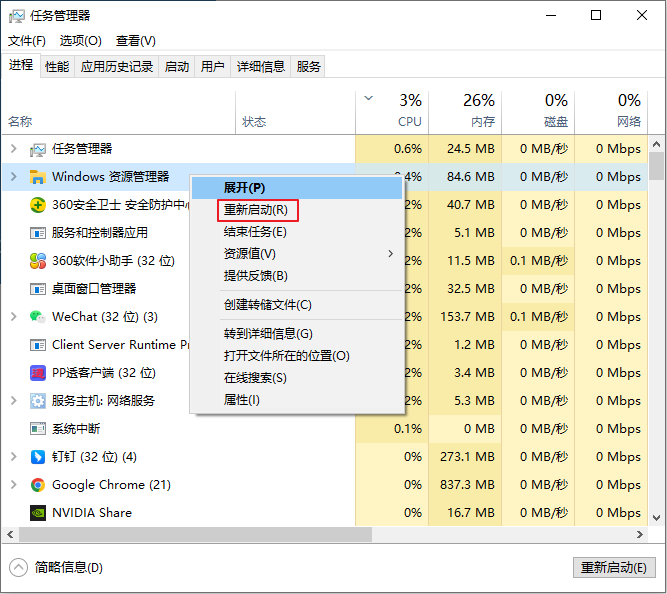Select the 273.1 MB memory cell

465,457
